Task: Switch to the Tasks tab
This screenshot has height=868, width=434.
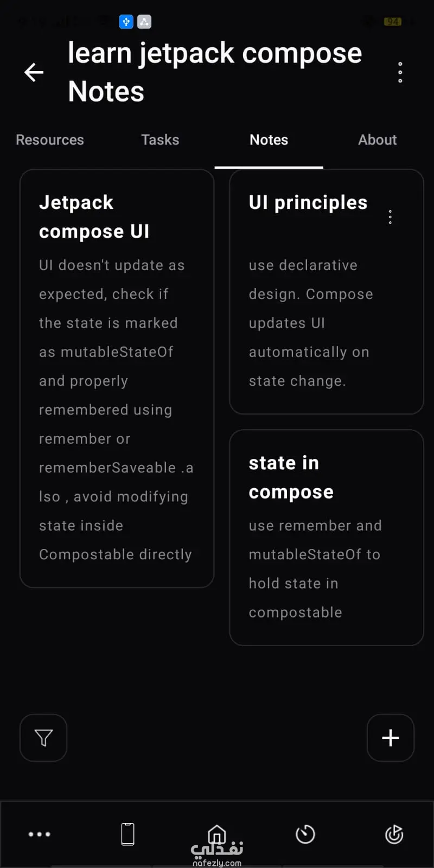Action: (160, 140)
